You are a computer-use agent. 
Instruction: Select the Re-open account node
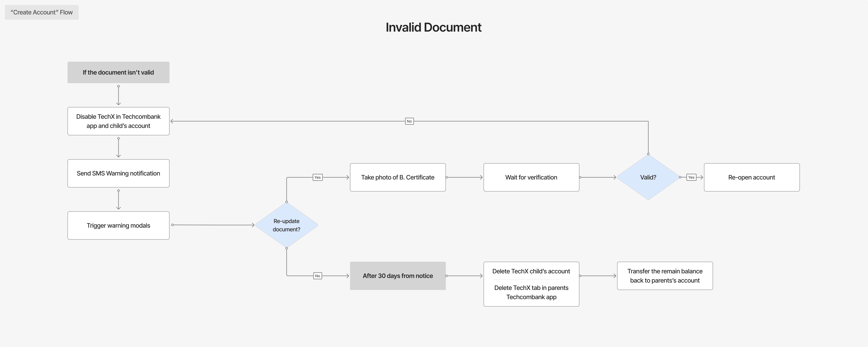click(751, 177)
